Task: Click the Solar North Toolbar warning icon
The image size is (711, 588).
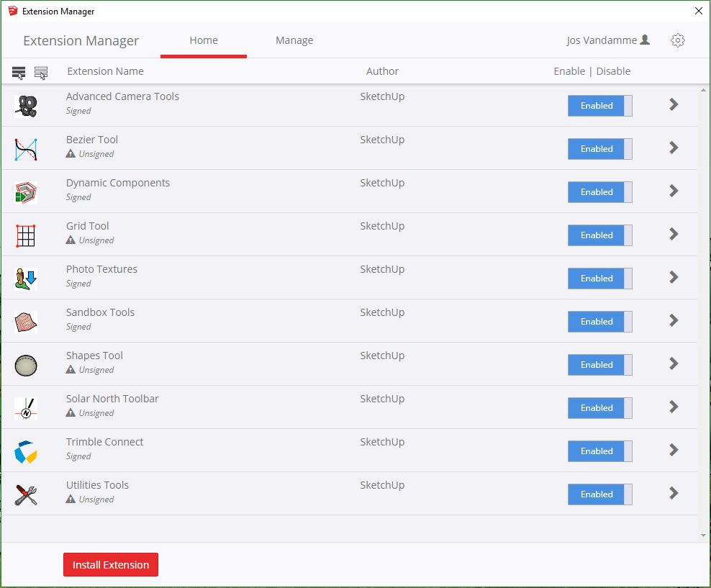Action: (x=71, y=412)
